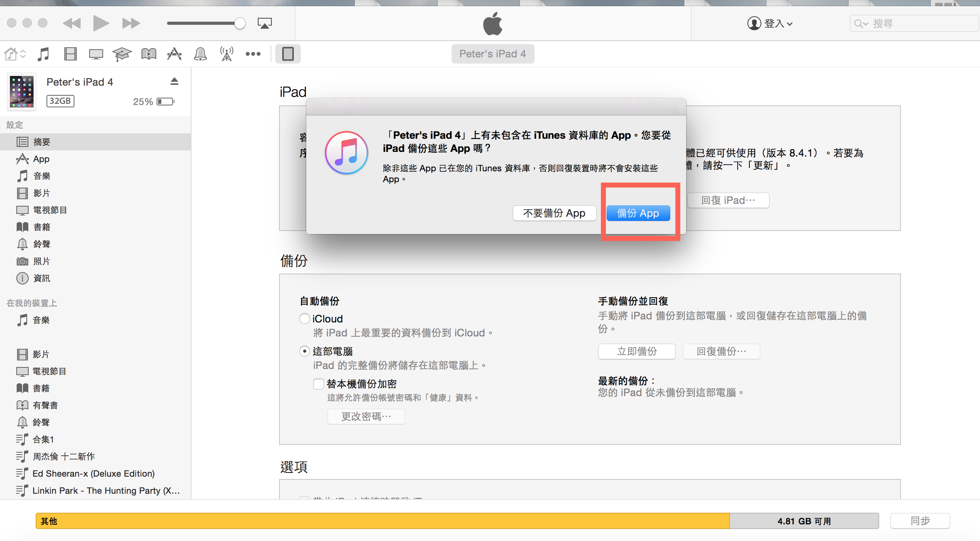The height and width of the screenshot is (541, 980).
Task: Open the Movies filmstrip icon in toolbar
Action: (70, 54)
